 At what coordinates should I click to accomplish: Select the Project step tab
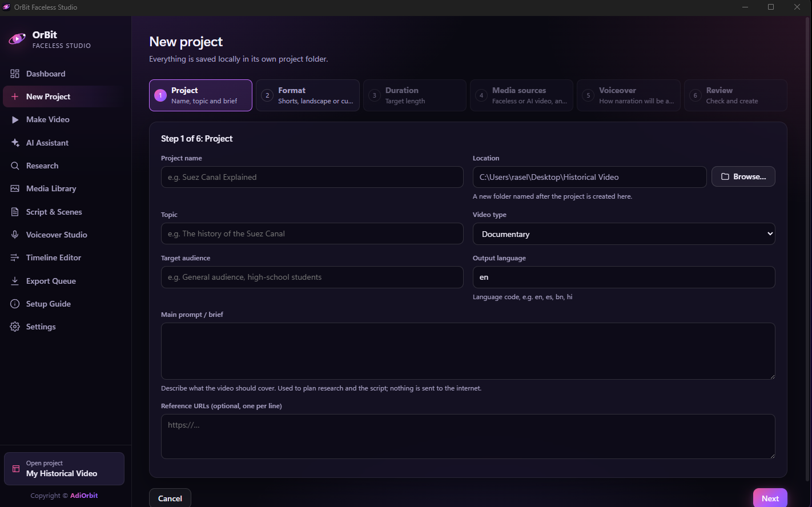pyautogui.click(x=200, y=95)
